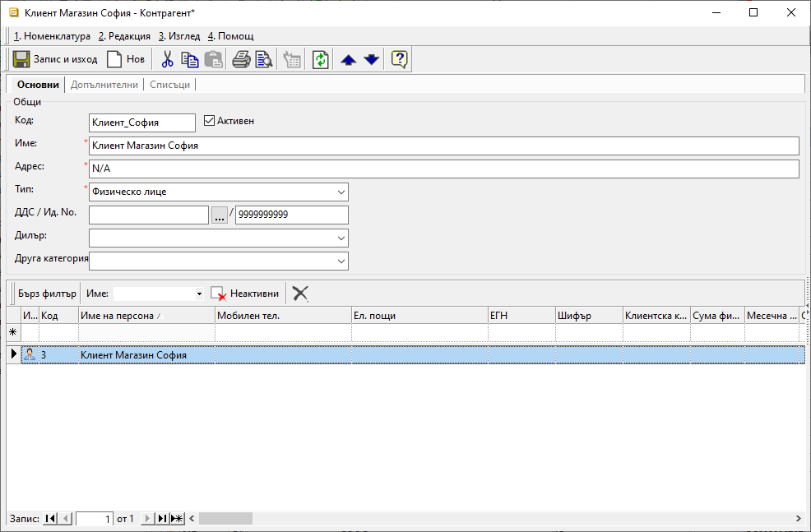Create a new record with Нов
This screenshot has width=811, height=532.
point(126,59)
